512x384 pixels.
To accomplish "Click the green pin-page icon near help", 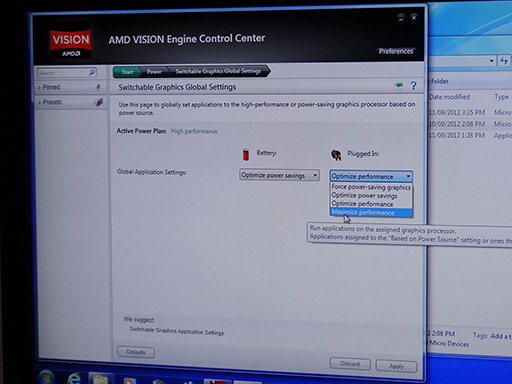I will (399, 85).
